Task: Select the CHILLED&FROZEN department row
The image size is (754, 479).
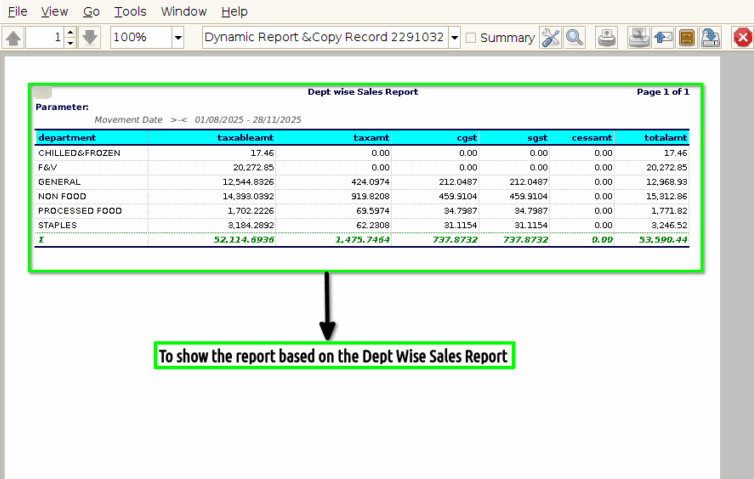Action: pos(362,153)
